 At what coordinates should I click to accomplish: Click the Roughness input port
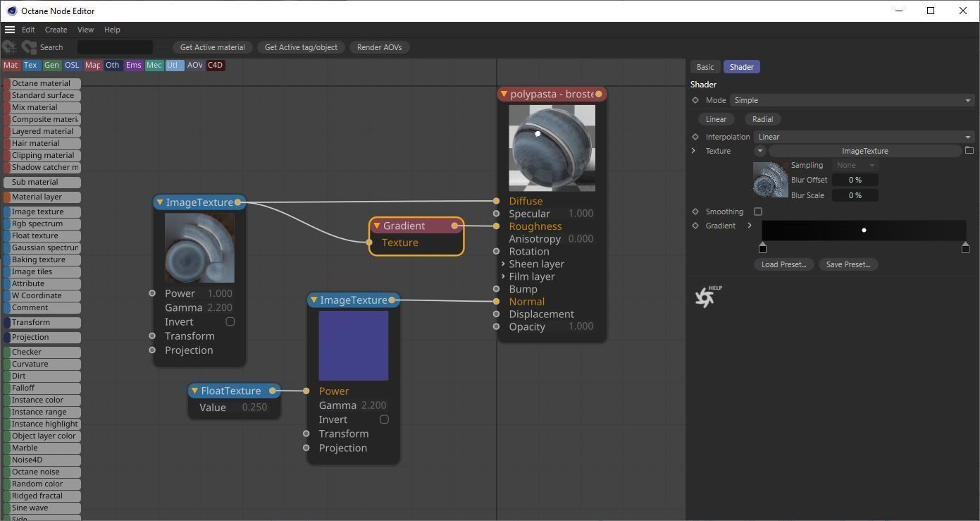pos(497,226)
